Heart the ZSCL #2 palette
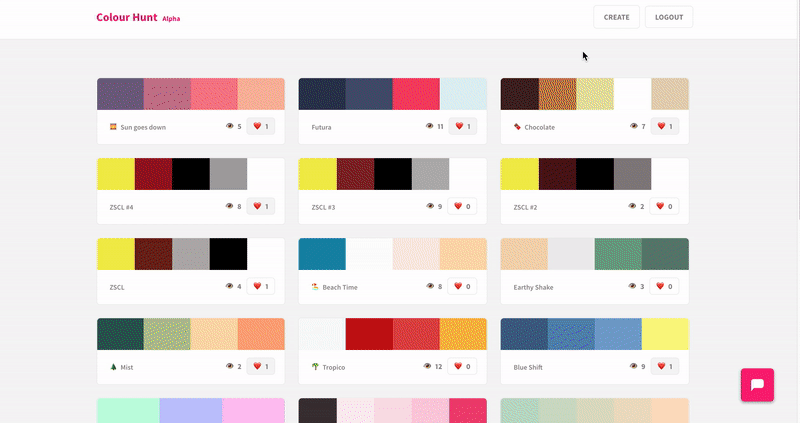The height and width of the screenshot is (423, 800). (664, 206)
